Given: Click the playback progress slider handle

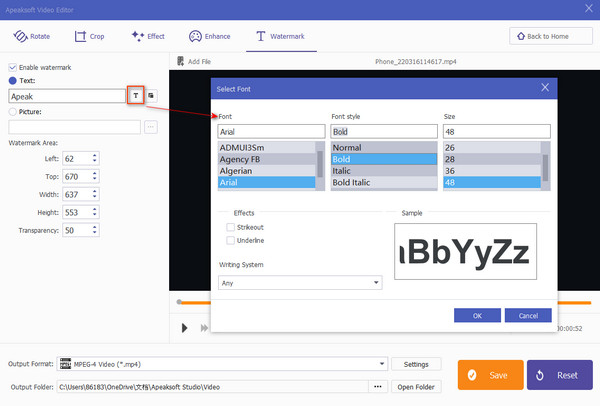Looking at the screenshot, I should (x=179, y=302).
